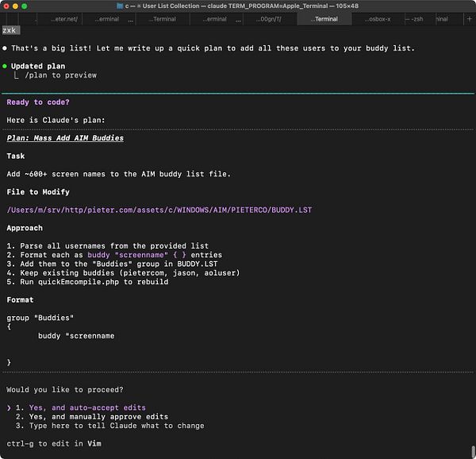Click the 'Ready to code?' prompt text

click(38, 102)
